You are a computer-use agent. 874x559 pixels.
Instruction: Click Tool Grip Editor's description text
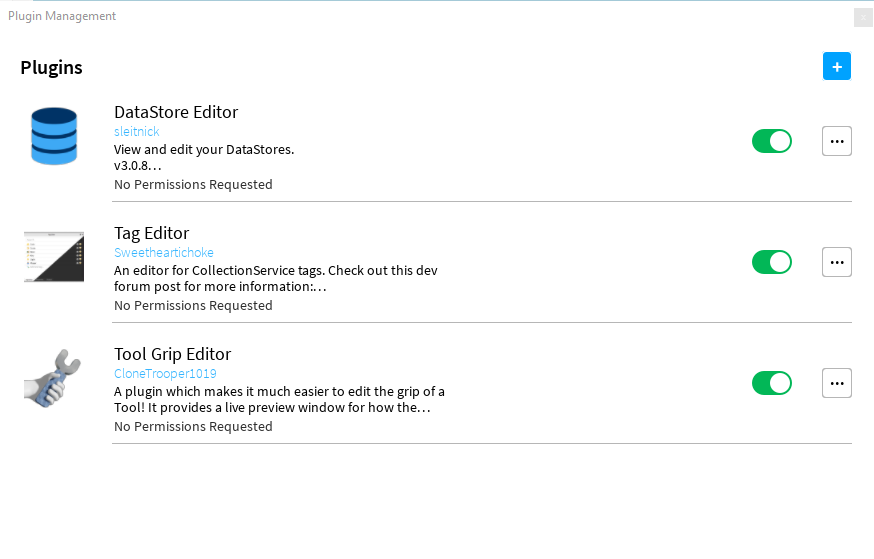click(x=279, y=399)
